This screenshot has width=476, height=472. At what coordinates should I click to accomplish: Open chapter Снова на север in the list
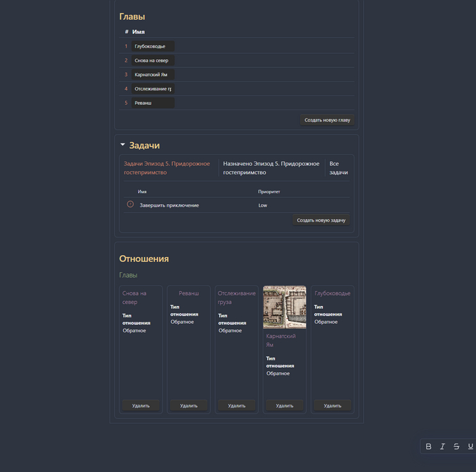pos(153,61)
